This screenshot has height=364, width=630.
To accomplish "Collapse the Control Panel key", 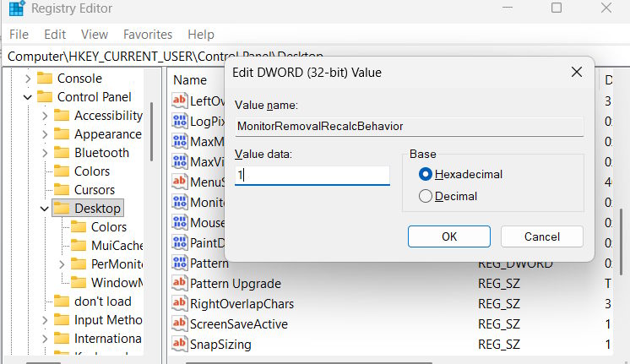I will 28,97.
